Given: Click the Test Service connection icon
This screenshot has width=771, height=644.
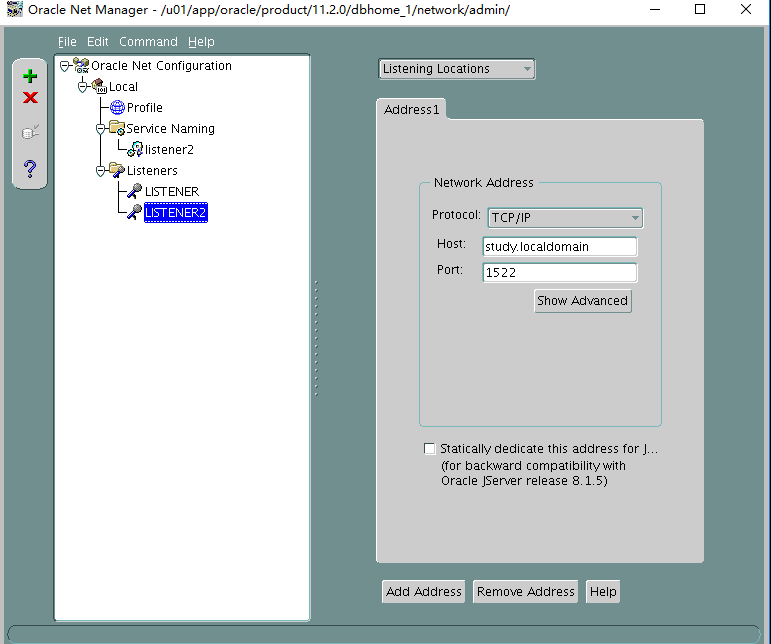Looking at the screenshot, I should click(x=30, y=132).
